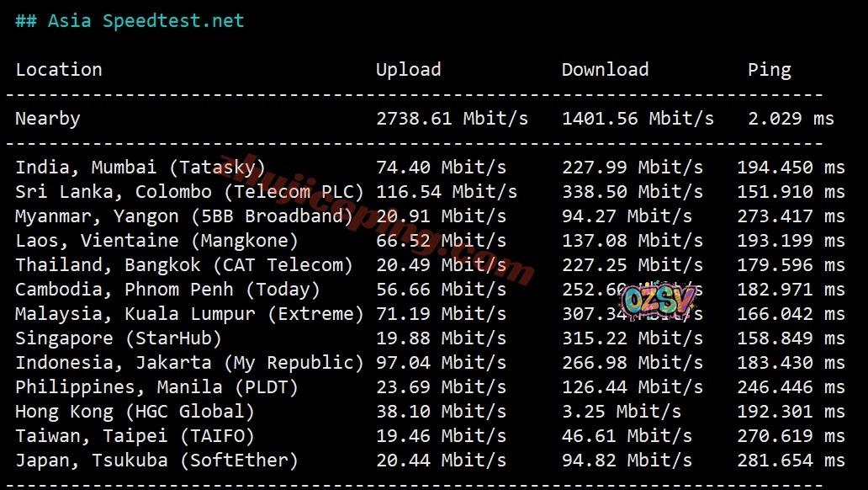868x490 pixels.
Task: Click the Singapore (StarHub) entry
Action: tap(119, 338)
